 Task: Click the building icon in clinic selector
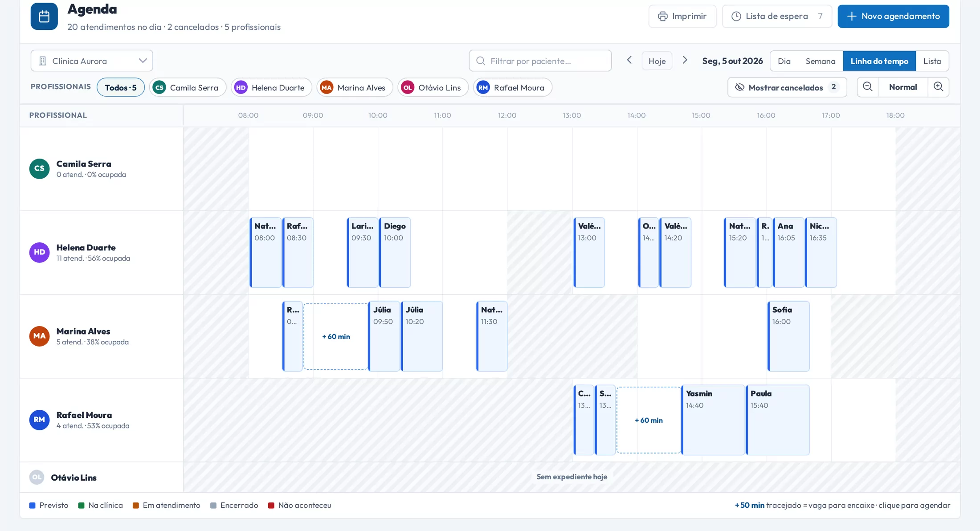pyautogui.click(x=43, y=61)
